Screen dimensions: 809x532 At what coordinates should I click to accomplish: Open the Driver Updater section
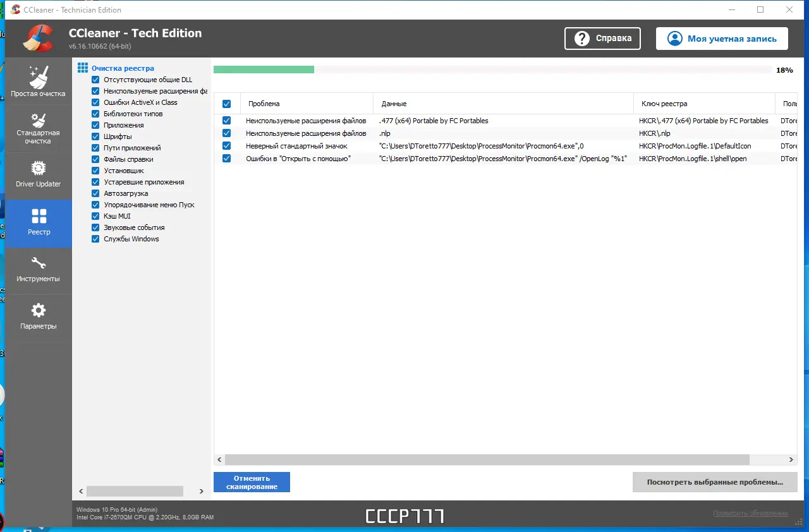tap(38, 176)
